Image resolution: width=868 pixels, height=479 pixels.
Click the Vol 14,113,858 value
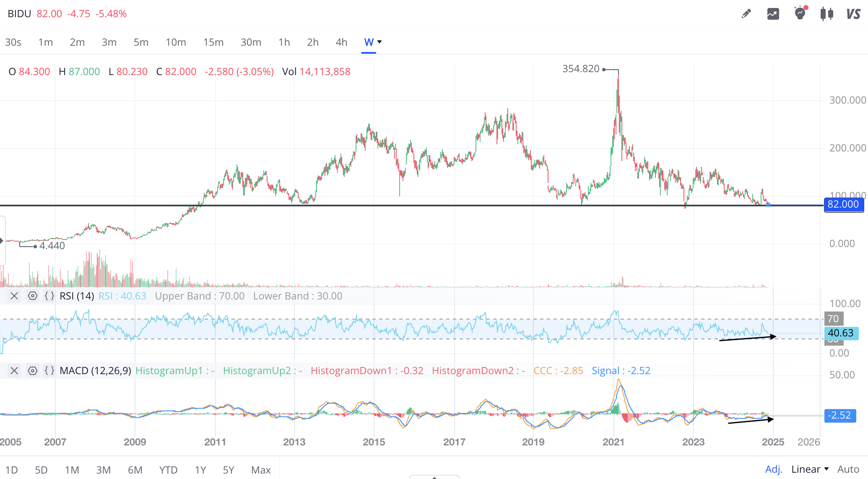click(316, 72)
